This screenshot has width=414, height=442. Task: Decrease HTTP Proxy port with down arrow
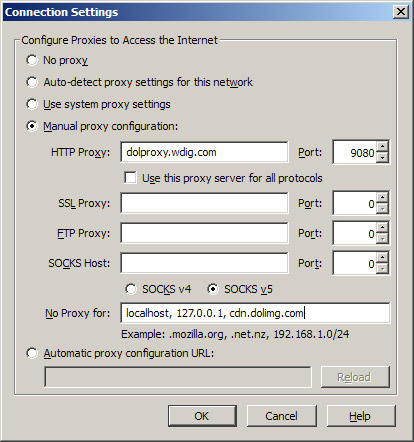(x=382, y=157)
